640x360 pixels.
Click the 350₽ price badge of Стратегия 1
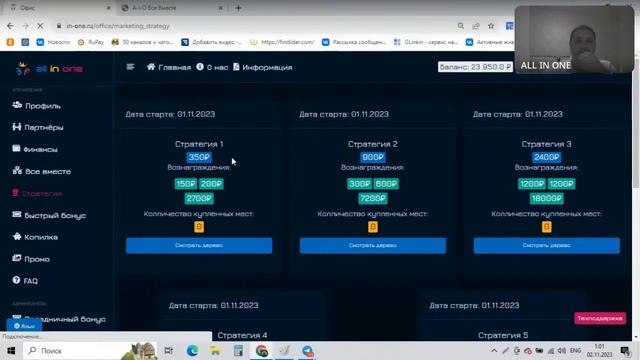coord(199,157)
